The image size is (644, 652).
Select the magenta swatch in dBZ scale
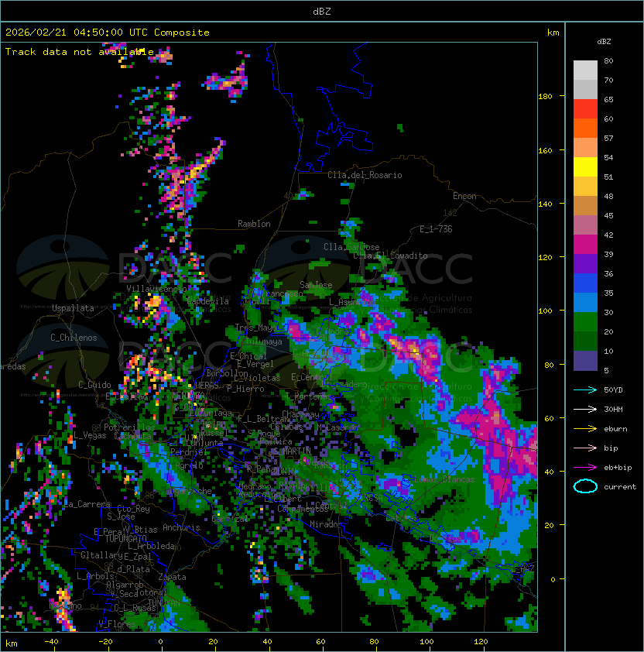(x=585, y=244)
